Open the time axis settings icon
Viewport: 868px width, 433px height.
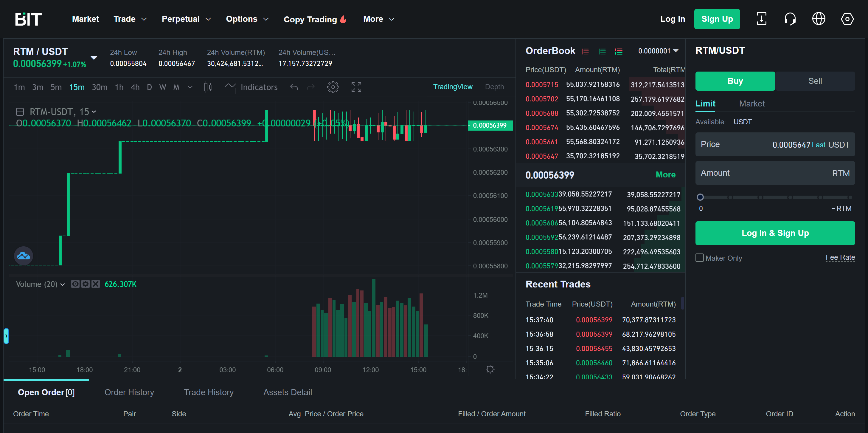[490, 369]
